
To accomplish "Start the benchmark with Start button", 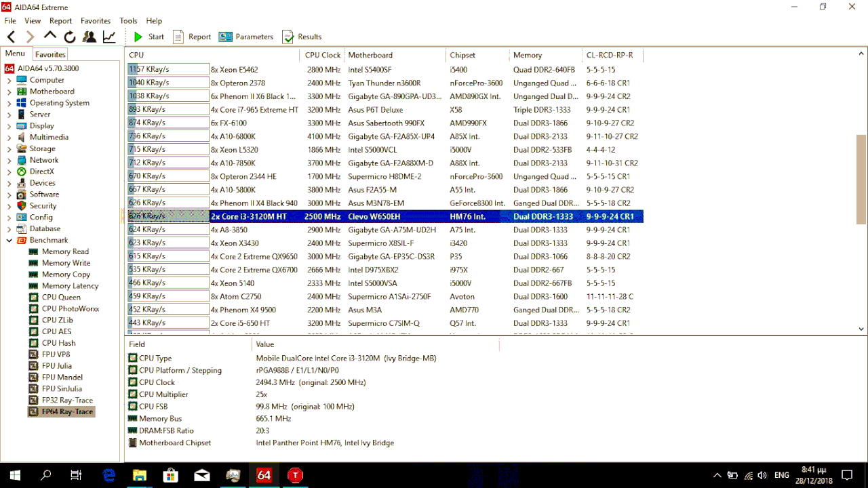I will pyautogui.click(x=149, y=37).
